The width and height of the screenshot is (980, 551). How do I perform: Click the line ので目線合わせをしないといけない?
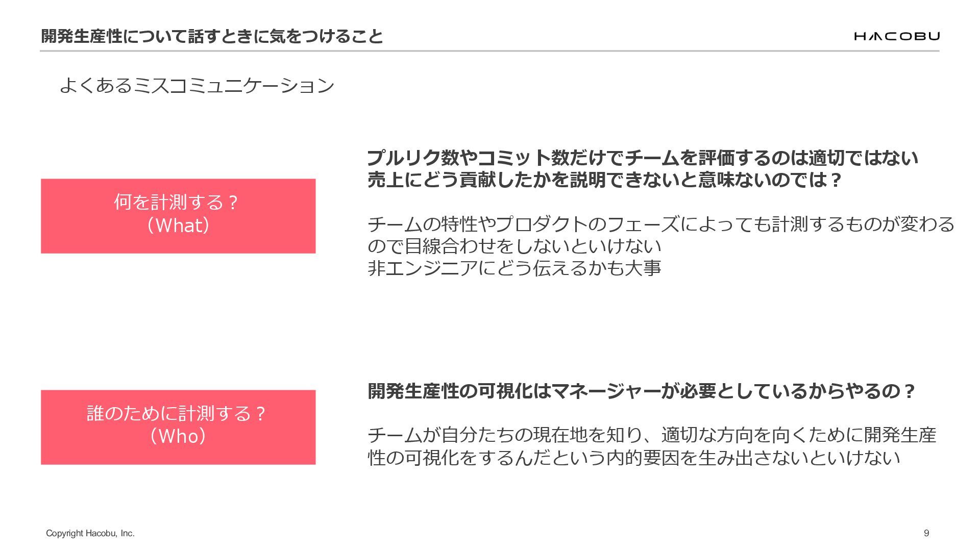514,246
